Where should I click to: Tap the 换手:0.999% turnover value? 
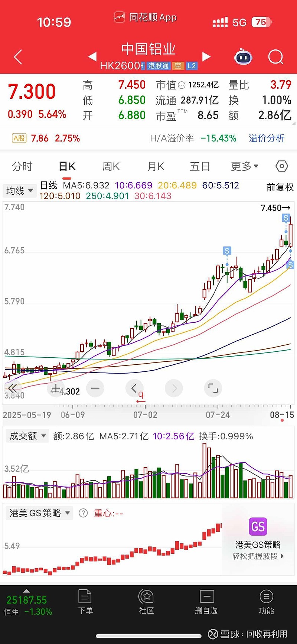pyautogui.click(x=226, y=436)
